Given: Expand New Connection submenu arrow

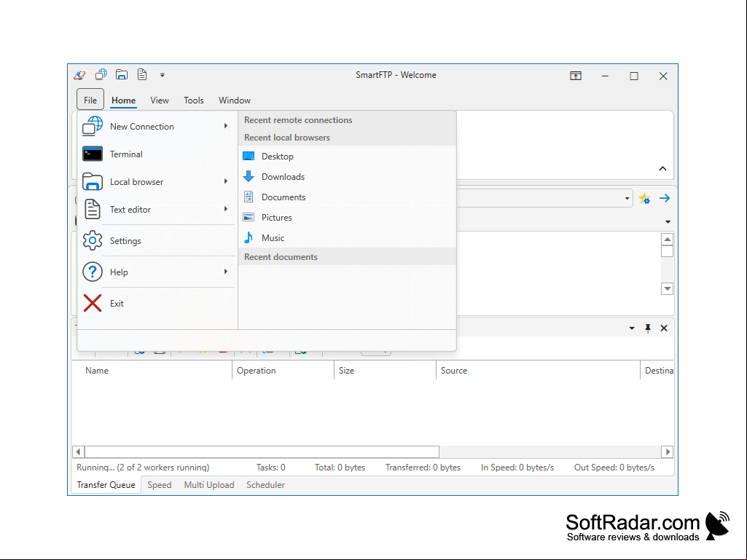Looking at the screenshot, I should (226, 126).
